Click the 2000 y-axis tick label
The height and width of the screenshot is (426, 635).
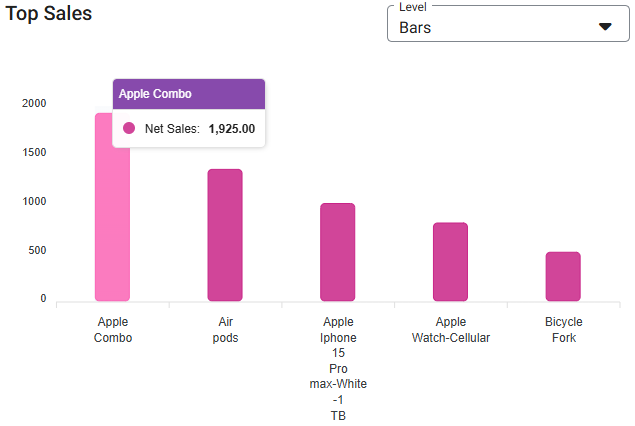(35, 104)
